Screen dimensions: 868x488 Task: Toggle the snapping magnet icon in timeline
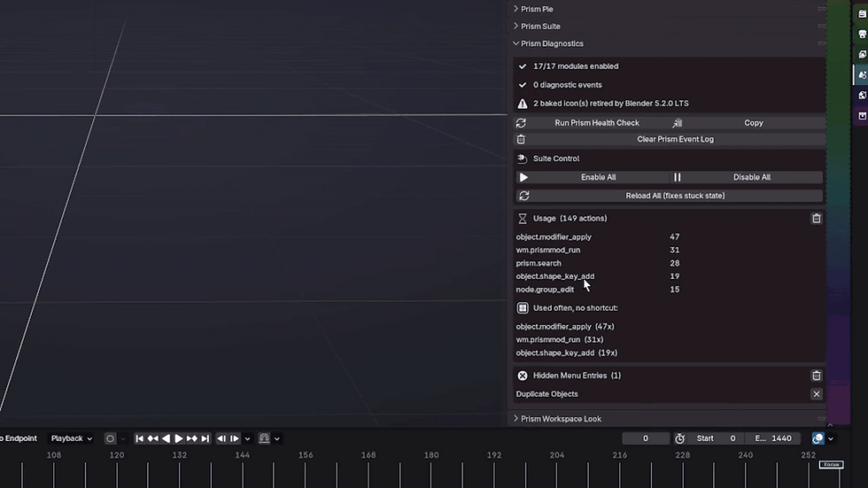[264, 438]
